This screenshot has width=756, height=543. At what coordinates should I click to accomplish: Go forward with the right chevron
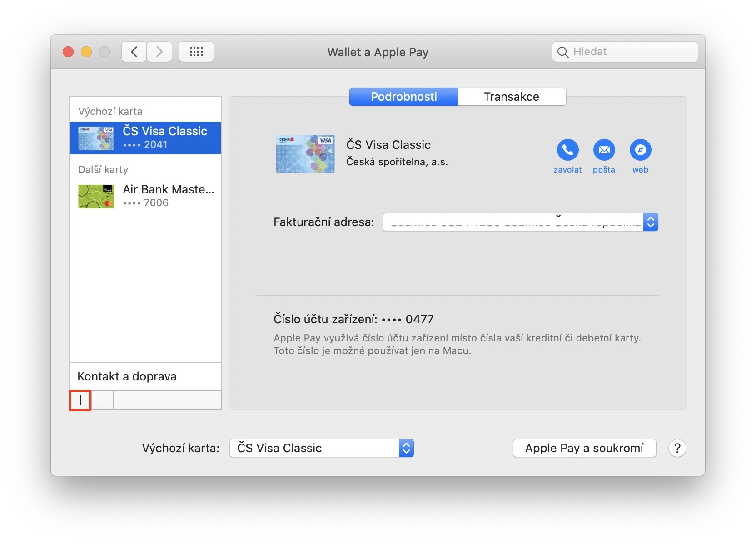coord(159,52)
